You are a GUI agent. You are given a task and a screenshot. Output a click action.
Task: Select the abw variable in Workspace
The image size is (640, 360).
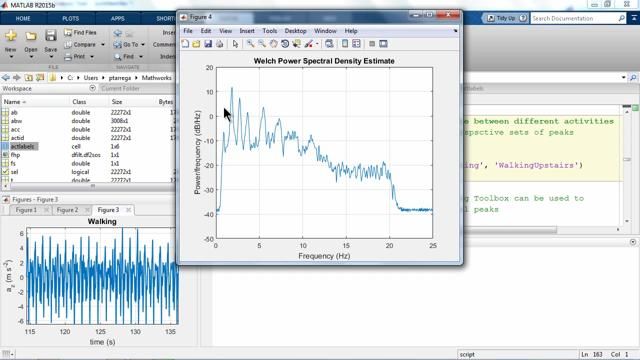(x=88, y=121)
